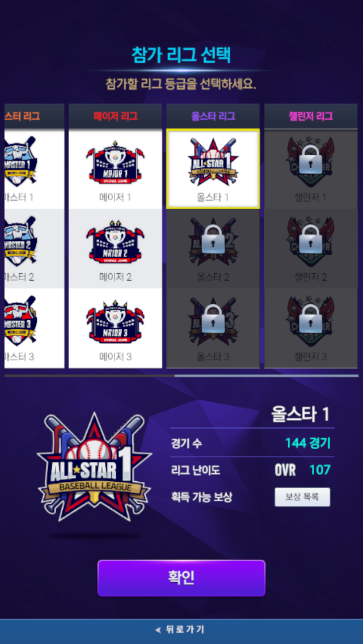
Task: Go back with 뒤로가기 bar
Action: tap(181, 630)
